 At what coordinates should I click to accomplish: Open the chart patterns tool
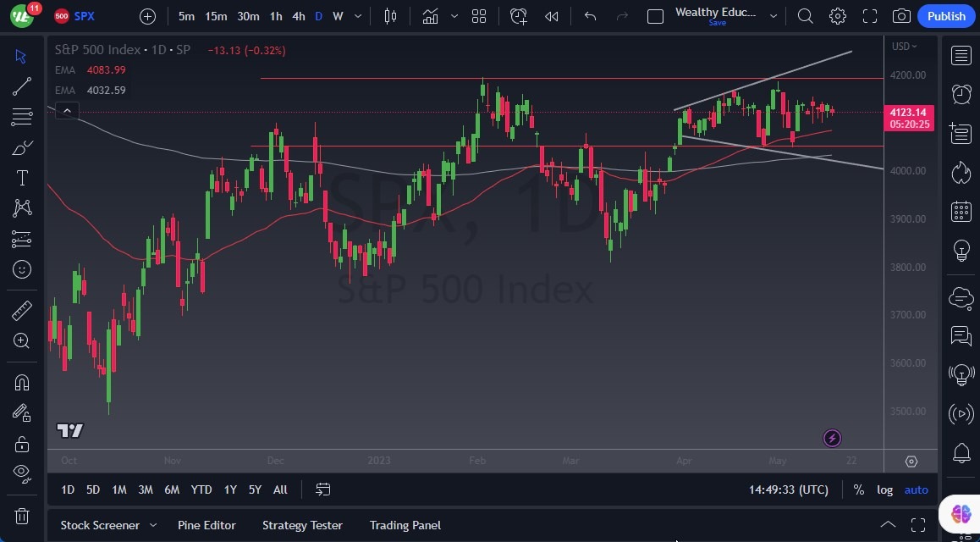(21, 207)
